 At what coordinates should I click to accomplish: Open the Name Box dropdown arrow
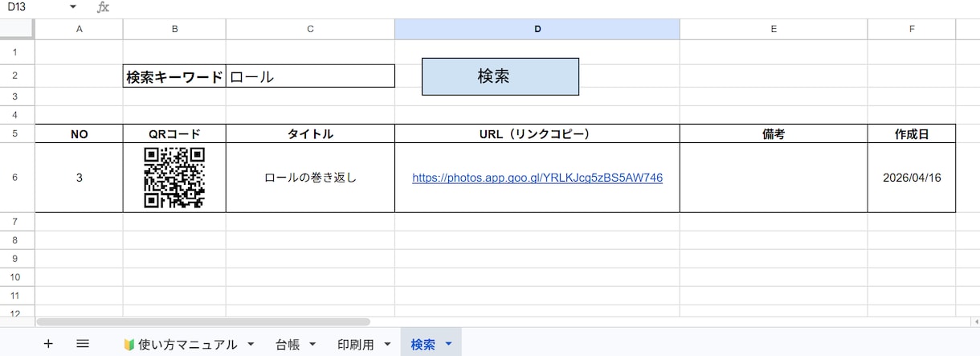point(73,7)
